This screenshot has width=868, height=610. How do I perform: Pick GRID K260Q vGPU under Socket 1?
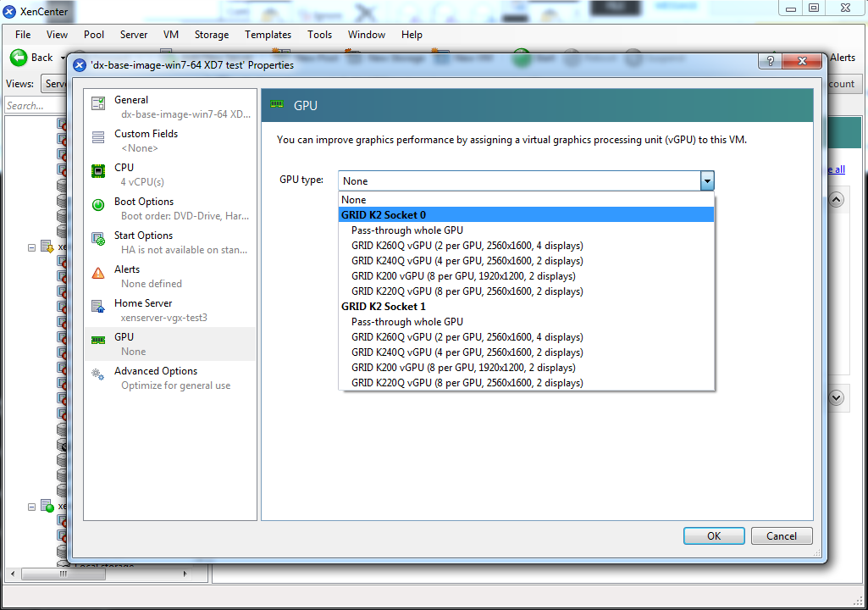pos(467,337)
